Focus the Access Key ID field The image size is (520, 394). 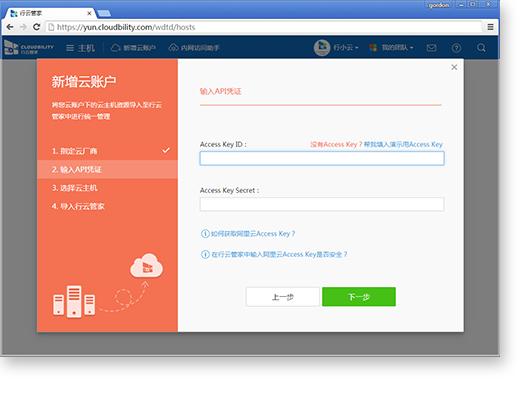click(322, 158)
